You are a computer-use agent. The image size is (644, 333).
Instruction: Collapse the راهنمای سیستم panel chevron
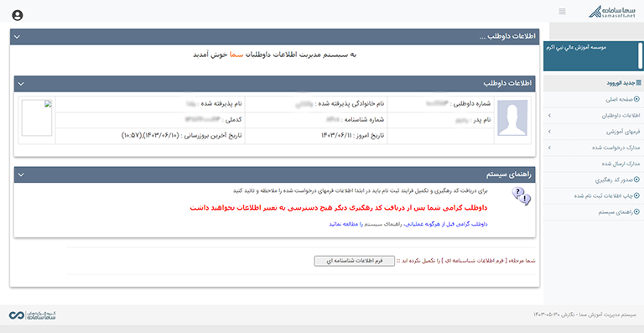point(21,175)
